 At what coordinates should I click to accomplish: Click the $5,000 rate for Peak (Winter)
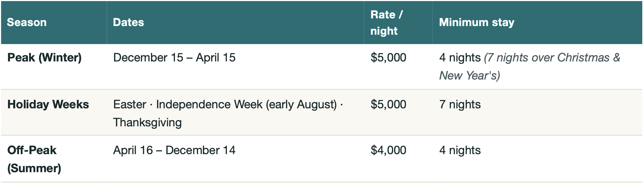[x=388, y=57]
